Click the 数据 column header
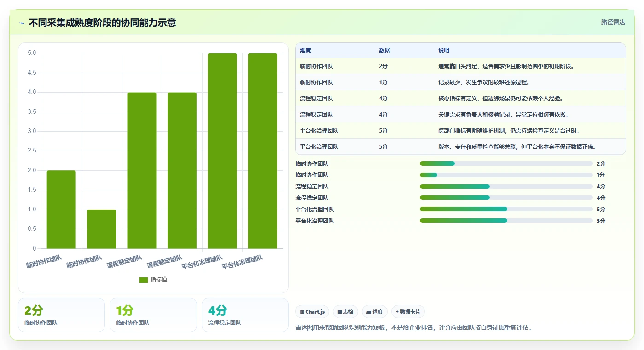 384,51
